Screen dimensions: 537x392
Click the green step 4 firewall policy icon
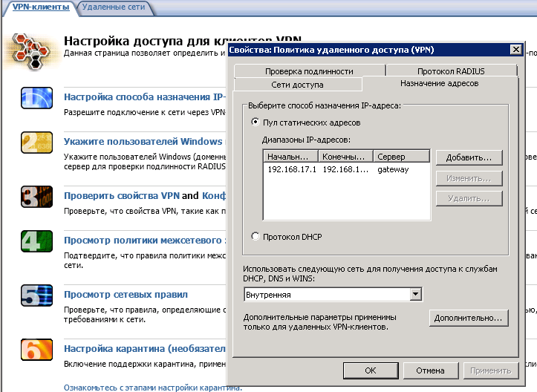(x=36, y=241)
